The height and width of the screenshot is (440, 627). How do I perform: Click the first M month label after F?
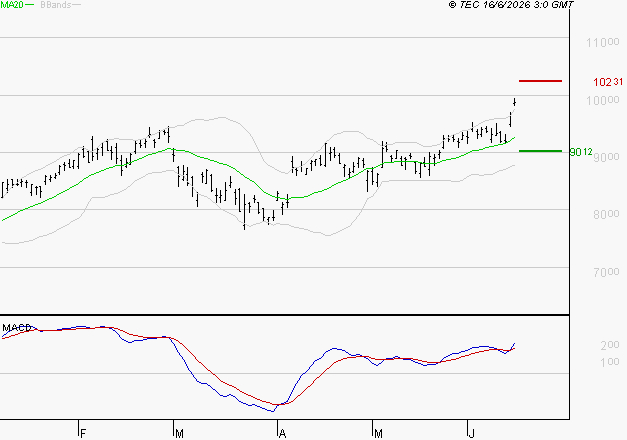click(179, 433)
